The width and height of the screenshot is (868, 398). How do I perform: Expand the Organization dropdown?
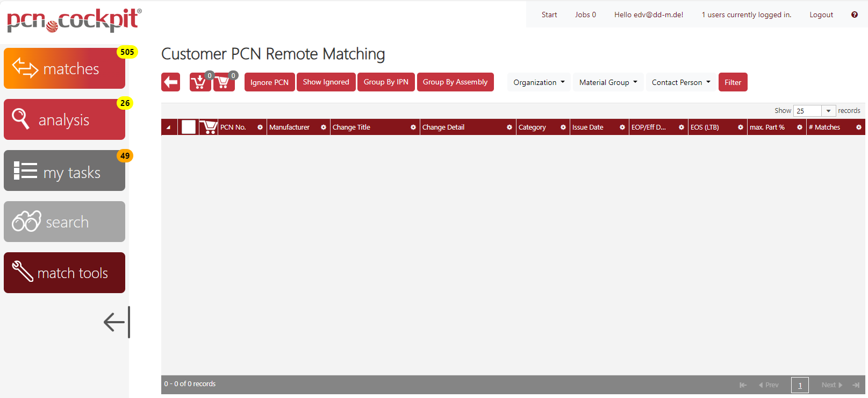(x=539, y=82)
